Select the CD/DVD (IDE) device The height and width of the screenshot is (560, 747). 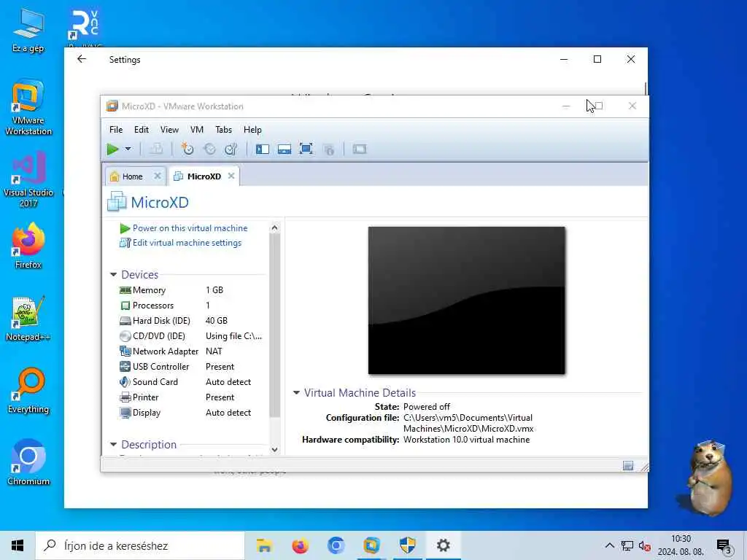192,335
